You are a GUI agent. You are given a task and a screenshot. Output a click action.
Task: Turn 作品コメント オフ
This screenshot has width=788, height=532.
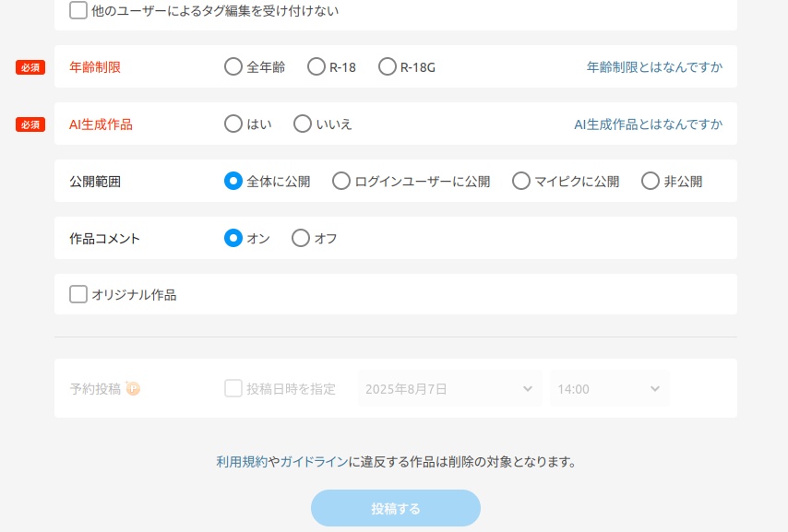click(301, 239)
